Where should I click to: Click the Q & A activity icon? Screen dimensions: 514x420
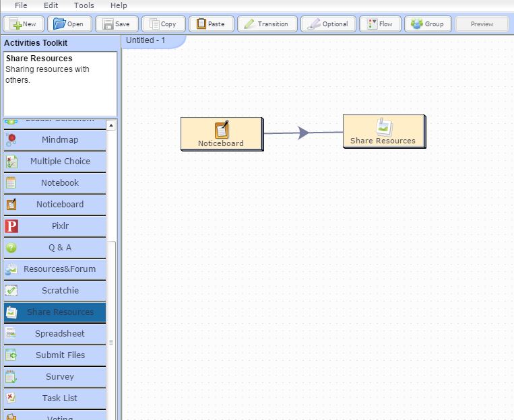[11, 248]
